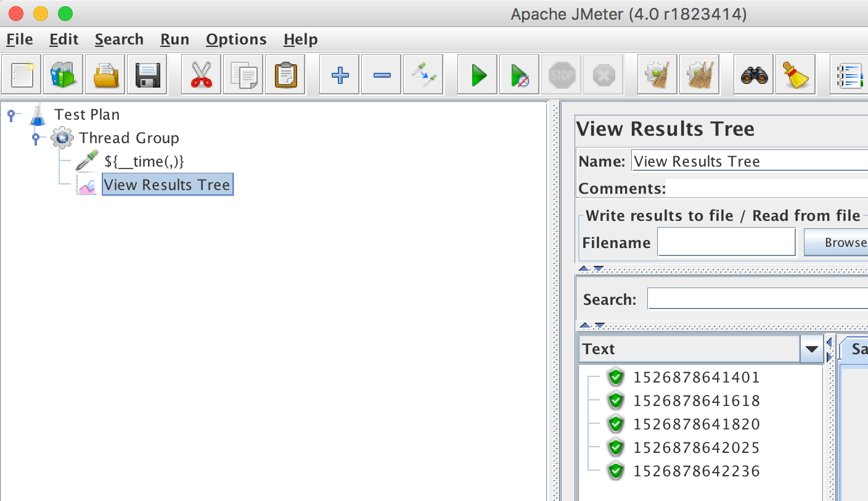
Task: Select View Results Tree node
Action: pyautogui.click(x=167, y=184)
